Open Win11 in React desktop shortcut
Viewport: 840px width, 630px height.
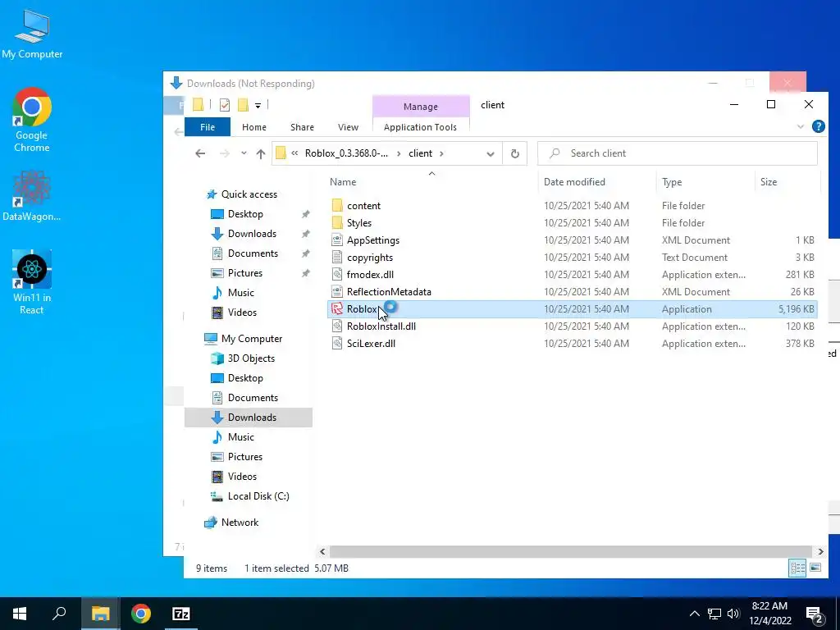click(x=32, y=282)
